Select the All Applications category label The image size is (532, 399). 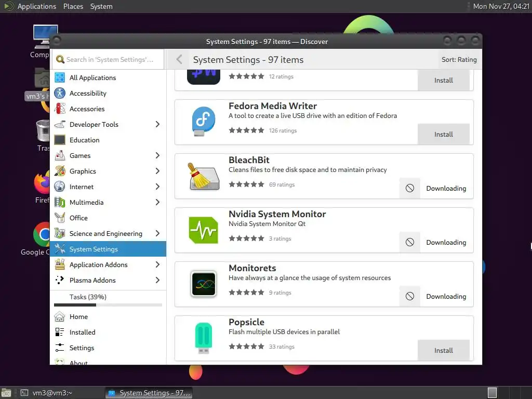click(92, 78)
